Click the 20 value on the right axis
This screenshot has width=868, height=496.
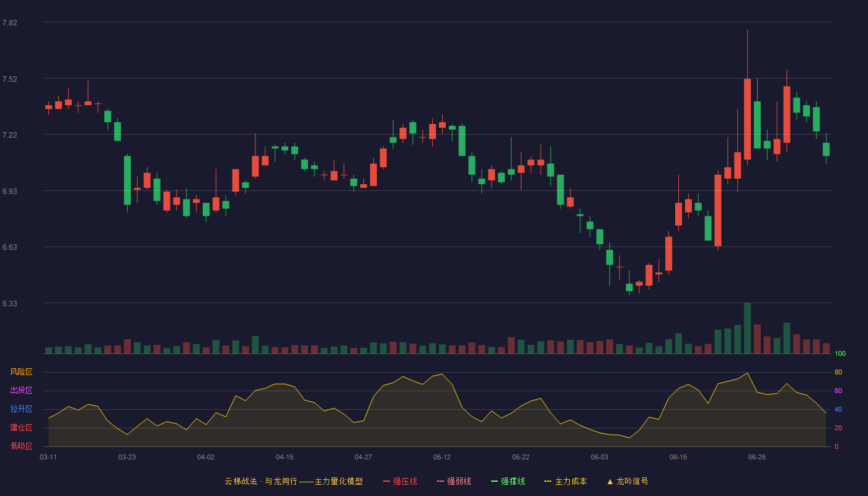pyautogui.click(x=838, y=428)
